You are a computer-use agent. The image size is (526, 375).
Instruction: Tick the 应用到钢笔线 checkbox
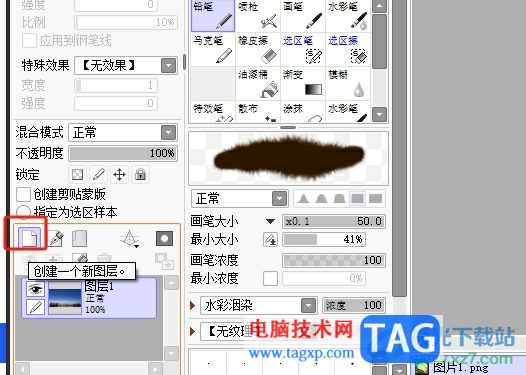29,41
